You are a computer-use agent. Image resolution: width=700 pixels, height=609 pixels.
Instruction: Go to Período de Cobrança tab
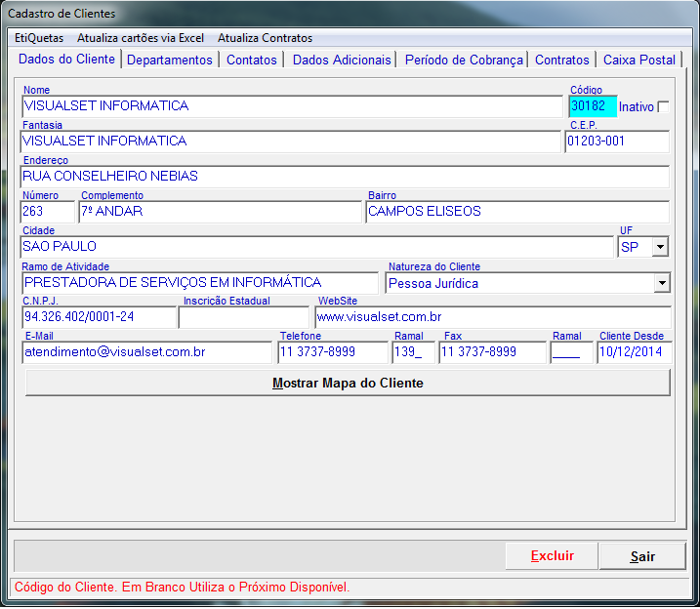click(464, 60)
